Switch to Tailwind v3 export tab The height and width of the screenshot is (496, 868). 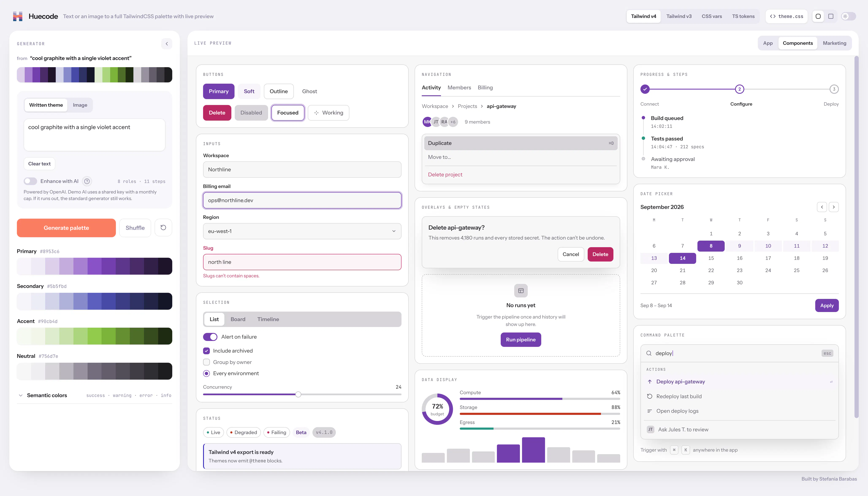(679, 16)
